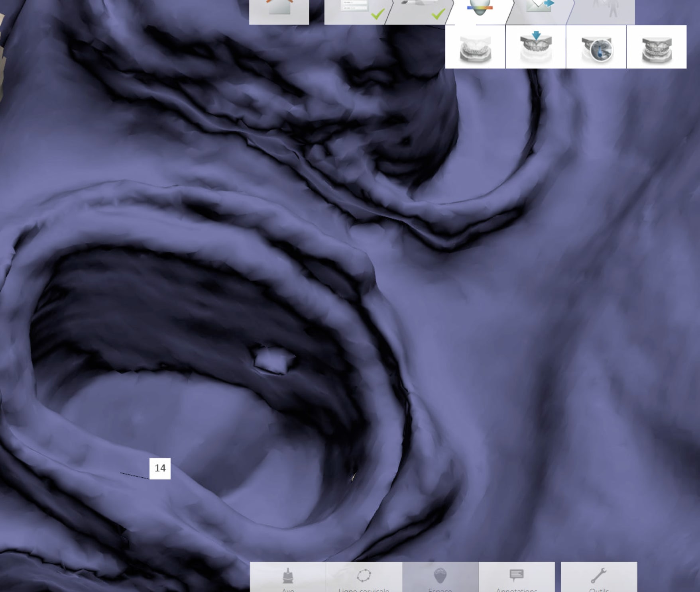Activate the Ligne cervicale margin tool

pos(364,578)
